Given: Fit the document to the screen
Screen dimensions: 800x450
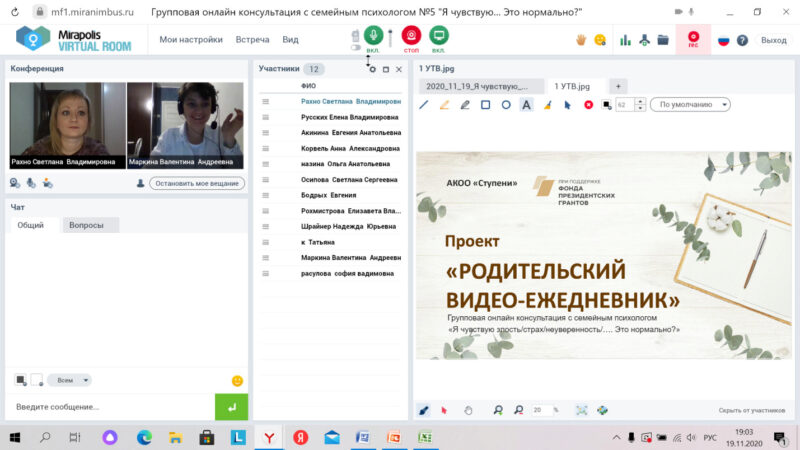Looking at the screenshot, I should pos(582,410).
